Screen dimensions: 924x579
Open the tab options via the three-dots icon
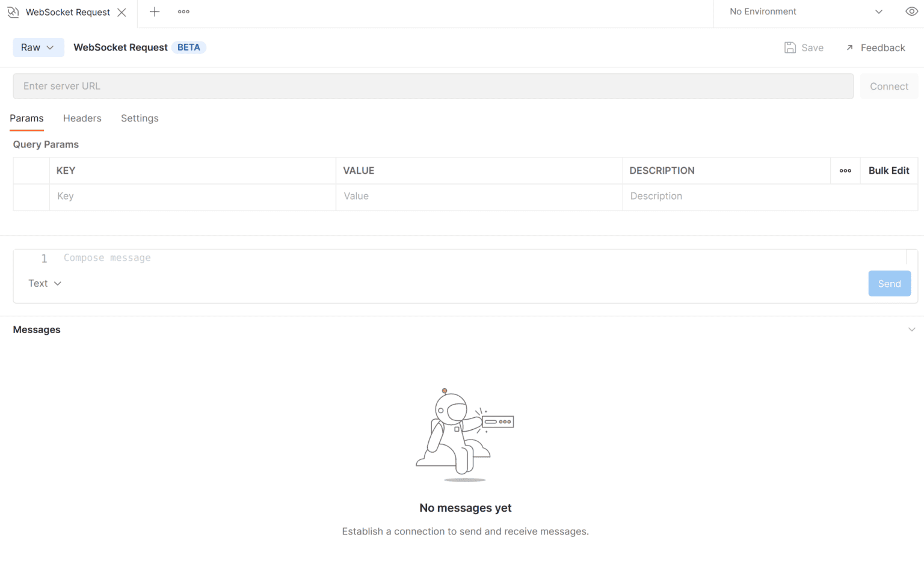click(x=183, y=11)
